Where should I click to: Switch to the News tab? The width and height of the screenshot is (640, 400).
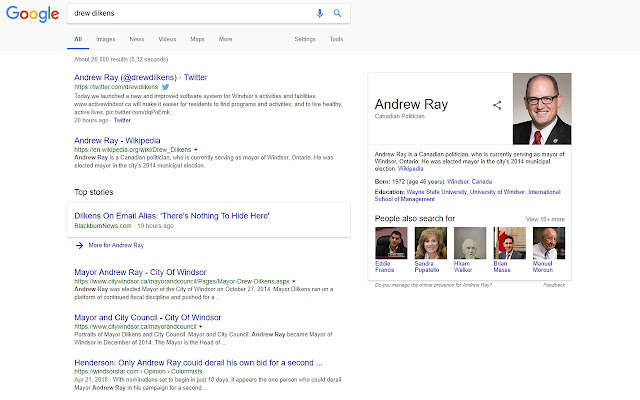(x=137, y=39)
